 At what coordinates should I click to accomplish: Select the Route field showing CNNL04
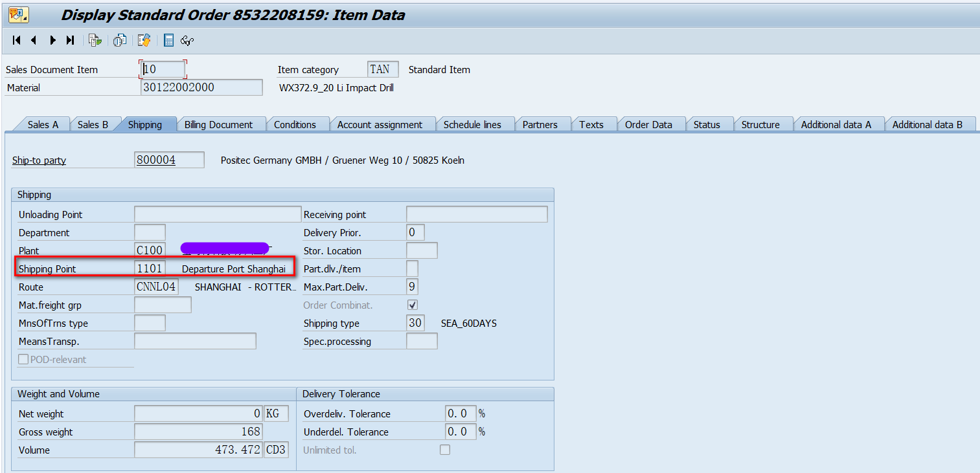pos(155,287)
